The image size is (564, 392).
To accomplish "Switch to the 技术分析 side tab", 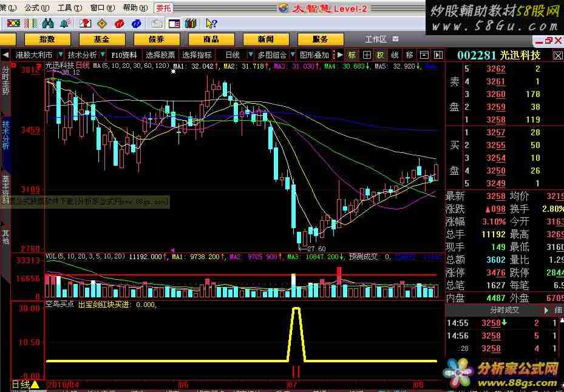I will 5,135.
